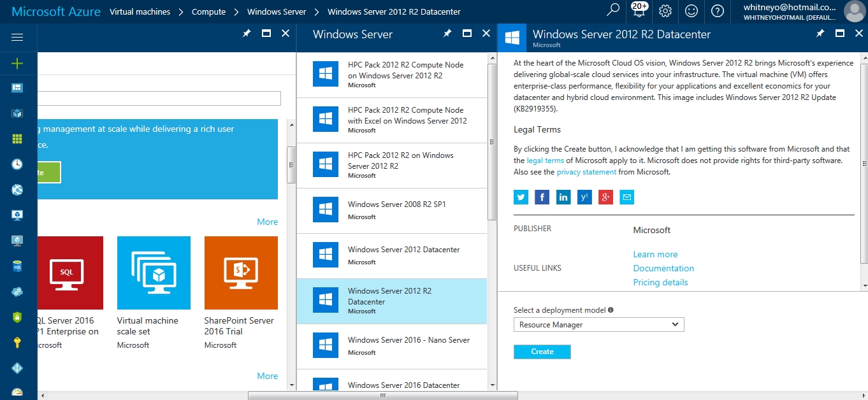
Task: Share on LinkedIn icon
Action: pos(563,197)
